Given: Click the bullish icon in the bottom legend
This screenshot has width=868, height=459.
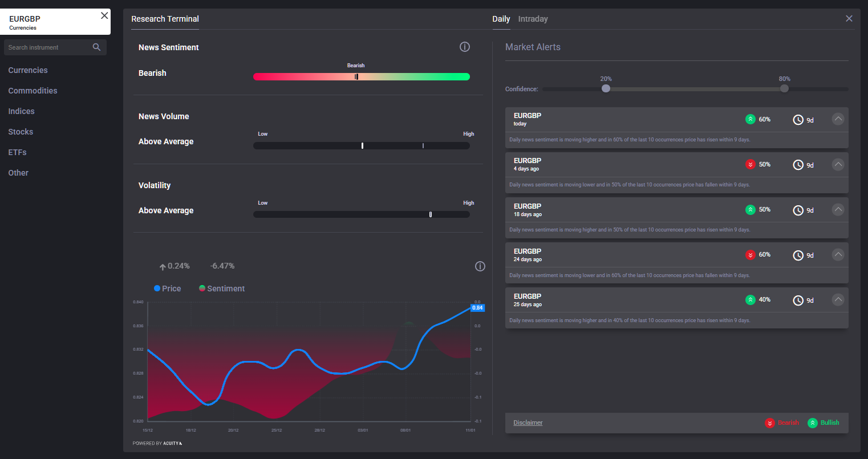Looking at the screenshot, I should [813, 423].
